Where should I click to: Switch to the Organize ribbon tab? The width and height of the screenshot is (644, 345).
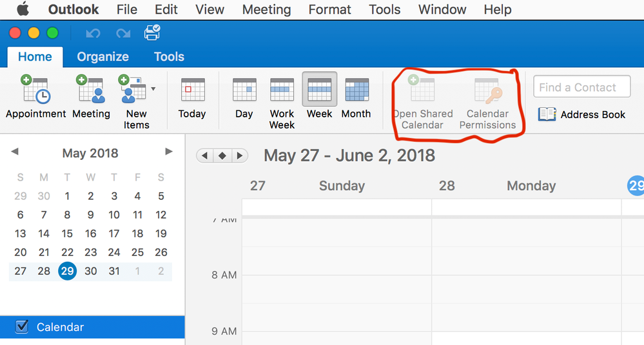click(102, 57)
